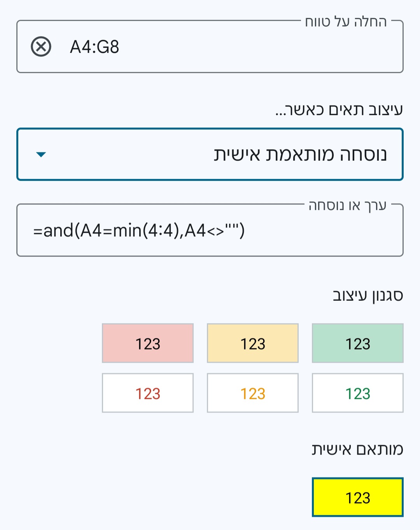Edit the custom formula =and(A4=min(4:4),A4<>"")
Viewport: 420px width, 530px height.
[x=210, y=230]
